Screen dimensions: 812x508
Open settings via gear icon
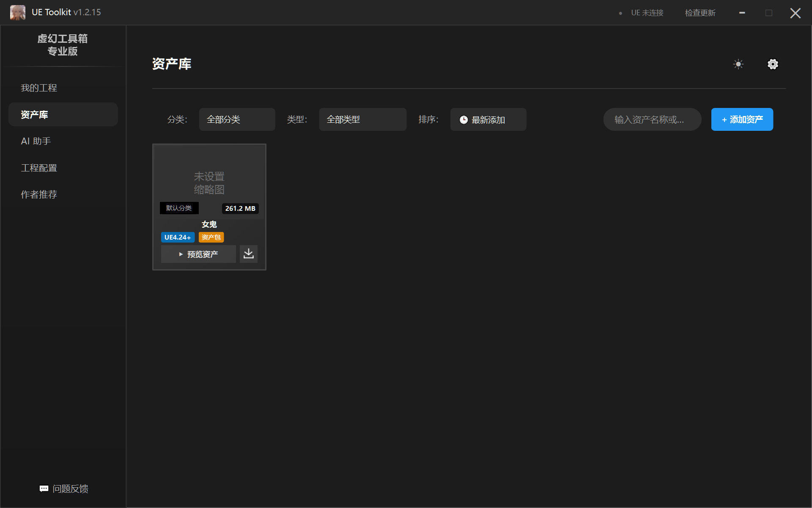pyautogui.click(x=773, y=64)
